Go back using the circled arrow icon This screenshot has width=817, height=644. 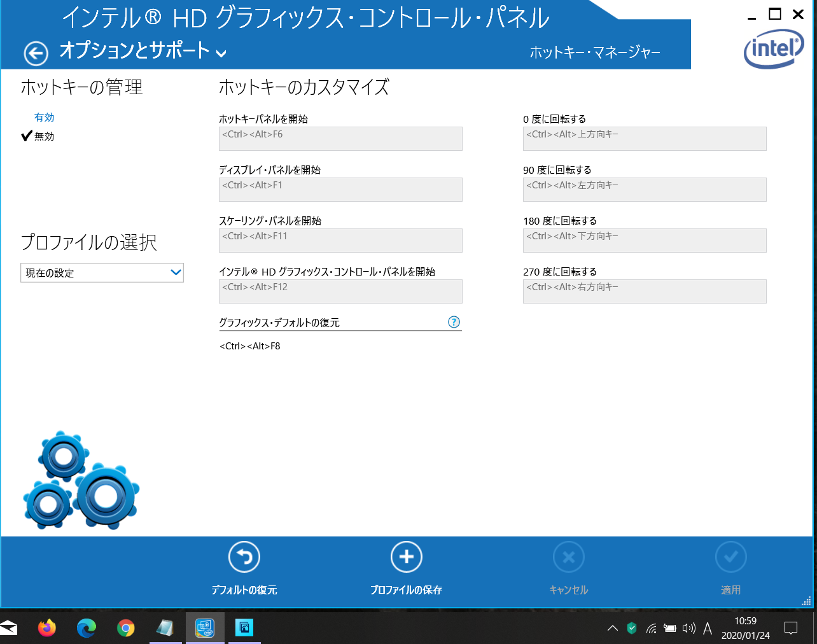point(36,53)
